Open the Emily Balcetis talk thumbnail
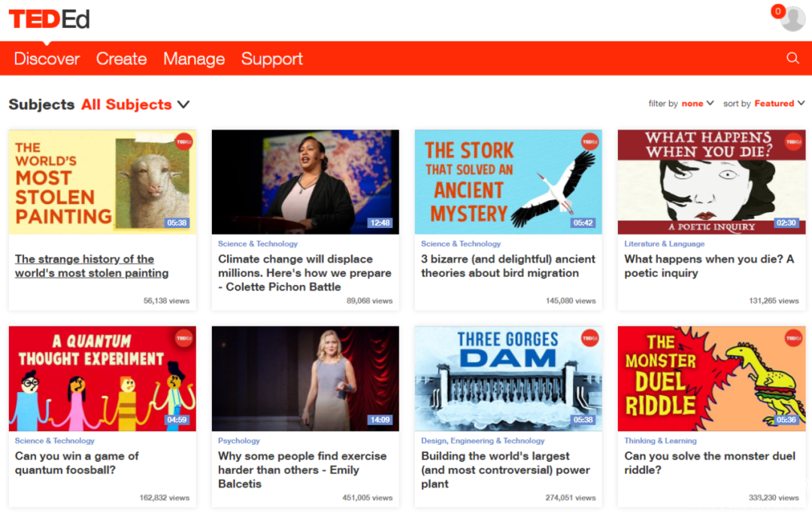 pos(305,379)
